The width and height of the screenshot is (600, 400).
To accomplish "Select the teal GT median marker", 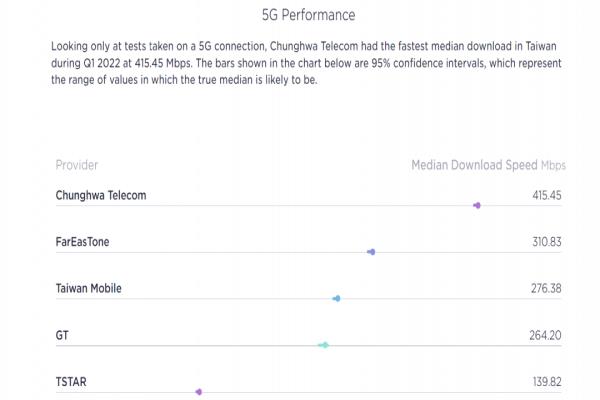I will (x=324, y=345).
